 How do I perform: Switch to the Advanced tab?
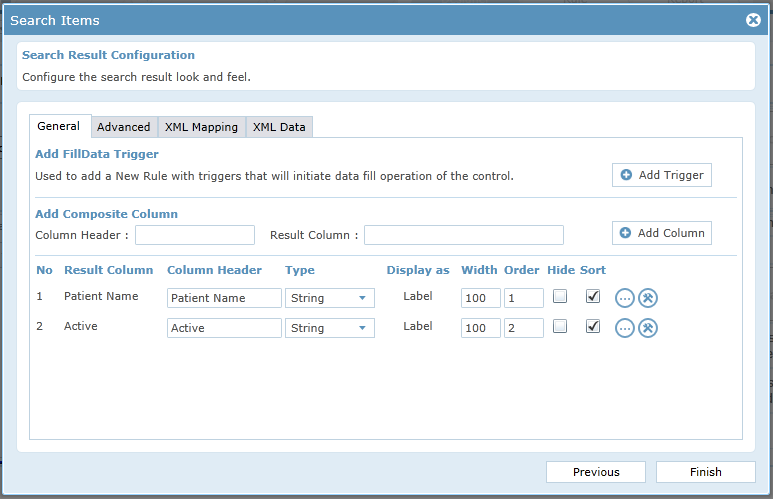tap(124, 127)
